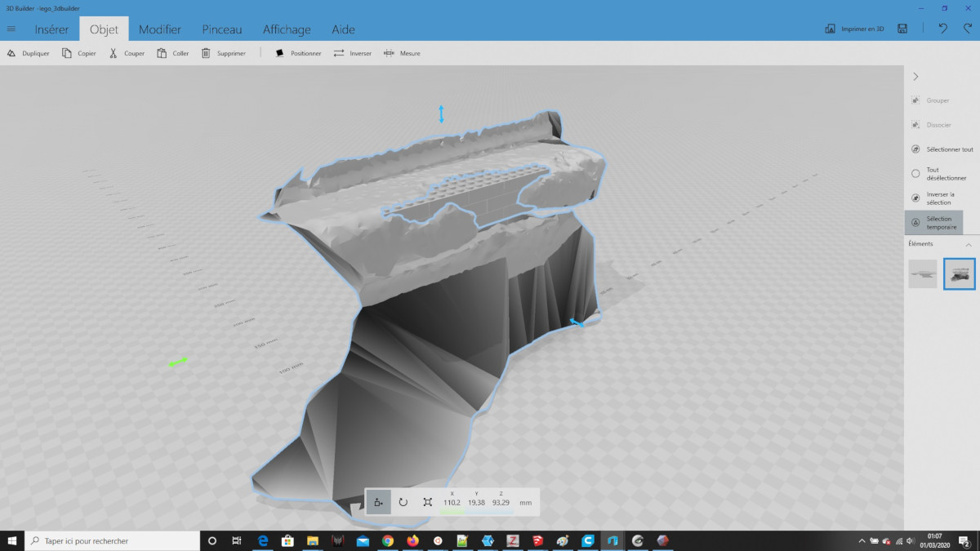The width and height of the screenshot is (980, 551).
Task: Launch Firefox from taskbar
Action: tap(412, 540)
